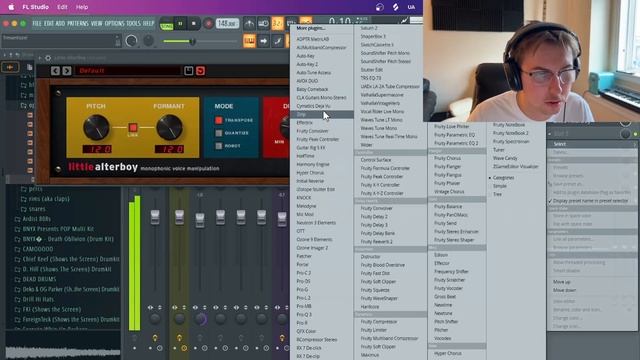640x360 pixels.
Task: Click the PITCH knob in Little AlterBoy
Action: 96,127
